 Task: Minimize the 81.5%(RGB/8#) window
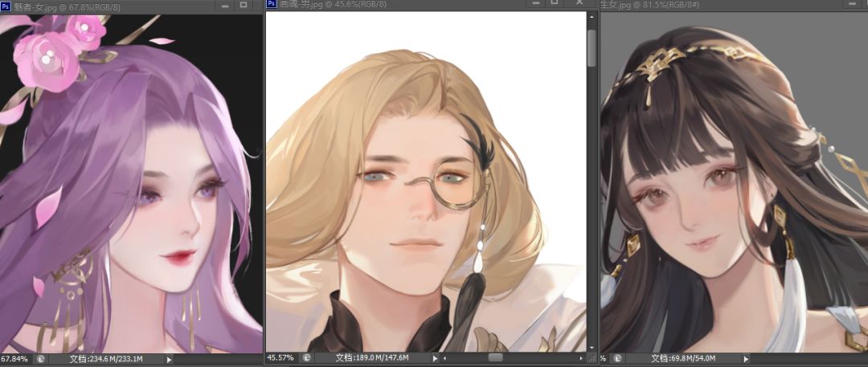853,3
